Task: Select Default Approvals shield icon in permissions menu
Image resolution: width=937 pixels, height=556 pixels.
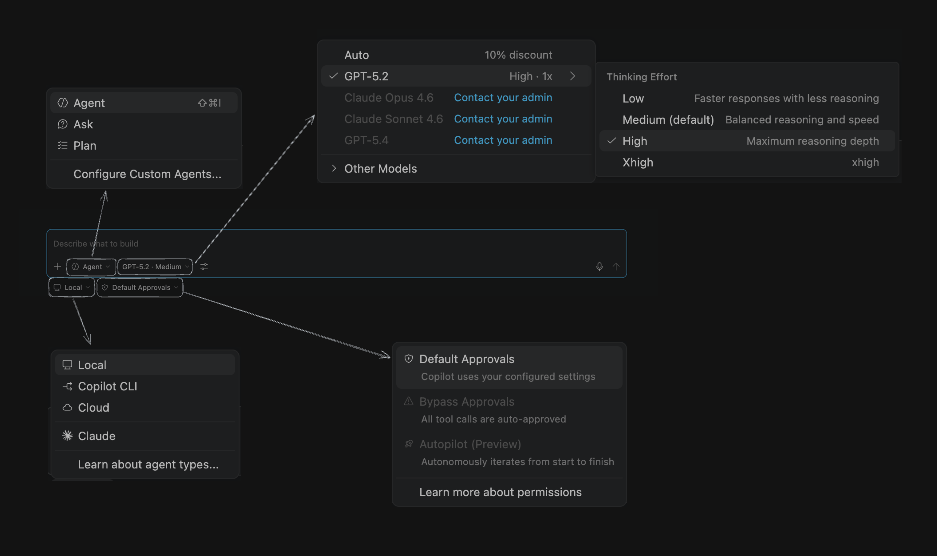Action: [409, 359]
